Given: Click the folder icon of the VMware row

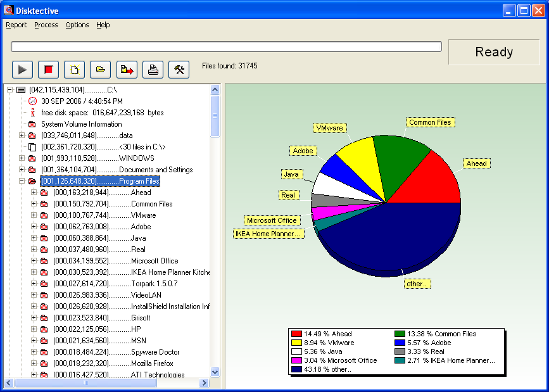Looking at the screenshot, I should [x=44, y=215].
